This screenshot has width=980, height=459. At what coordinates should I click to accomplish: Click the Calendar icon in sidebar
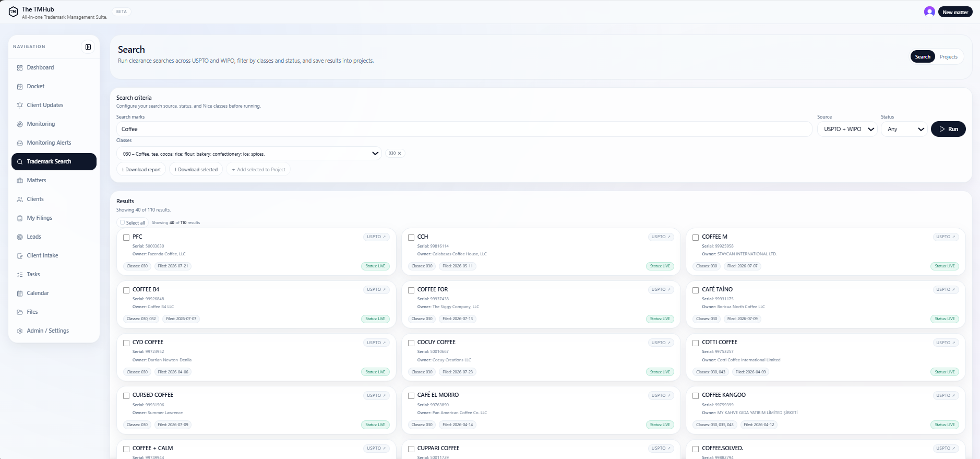click(x=20, y=293)
